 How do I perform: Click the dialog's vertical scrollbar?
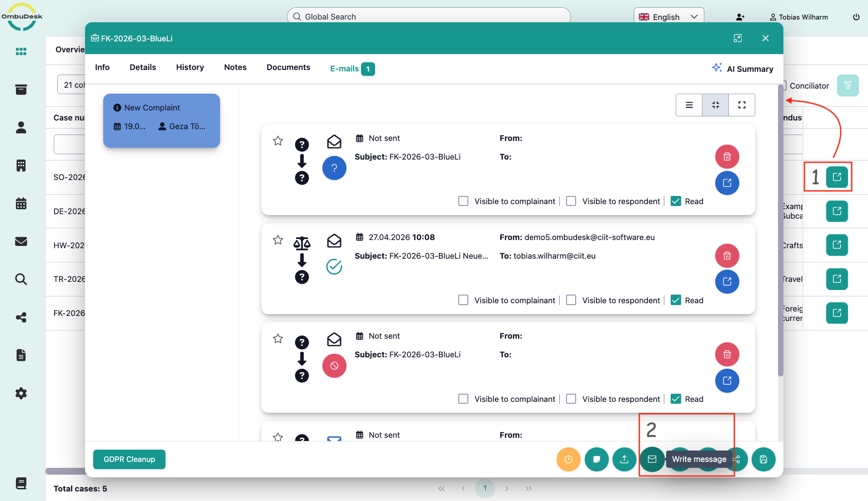(x=781, y=230)
